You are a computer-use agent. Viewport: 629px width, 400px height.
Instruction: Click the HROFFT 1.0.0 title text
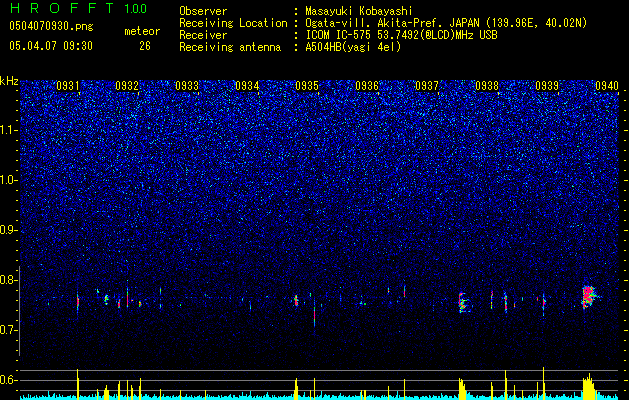click(x=78, y=8)
